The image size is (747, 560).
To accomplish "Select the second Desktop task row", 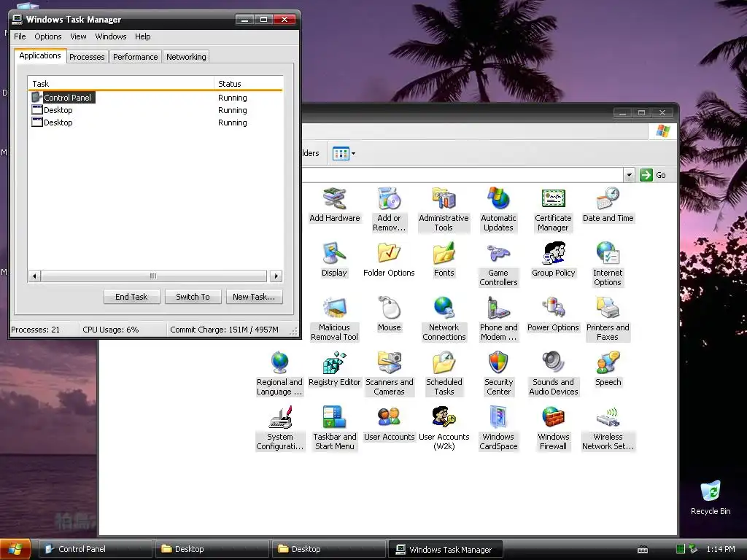I will pyautogui.click(x=155, y=122).
